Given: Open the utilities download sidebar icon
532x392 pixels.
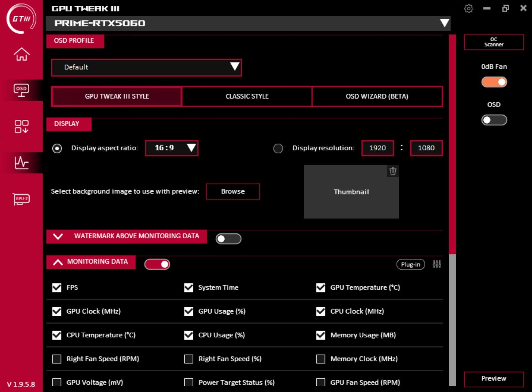Looking at the screenshot, I should (x=21, y=127).
